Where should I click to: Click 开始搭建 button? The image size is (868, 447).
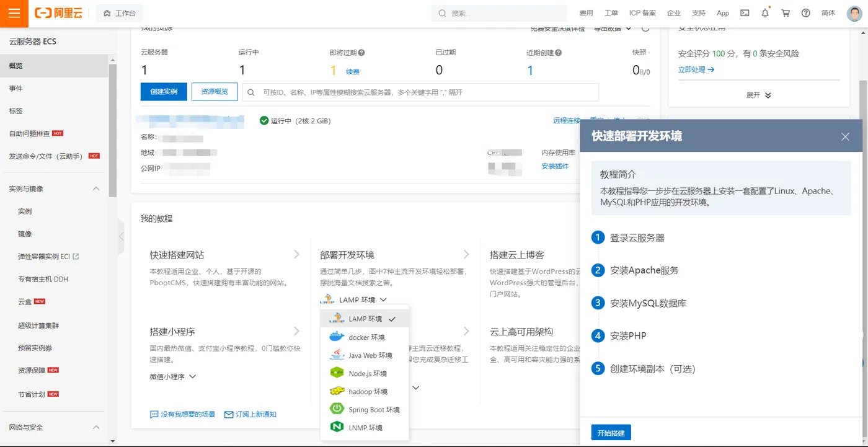(611, 433)
